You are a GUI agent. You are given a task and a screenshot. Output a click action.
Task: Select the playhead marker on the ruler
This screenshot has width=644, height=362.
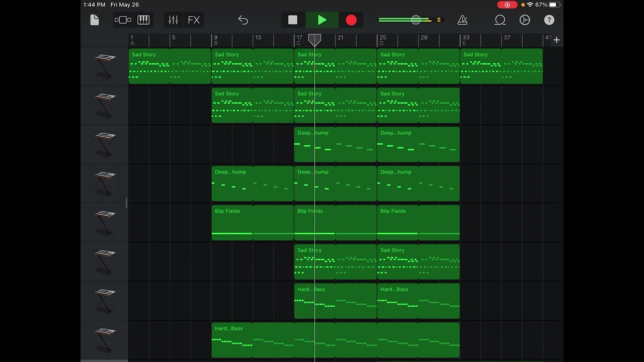pos(314,40)
